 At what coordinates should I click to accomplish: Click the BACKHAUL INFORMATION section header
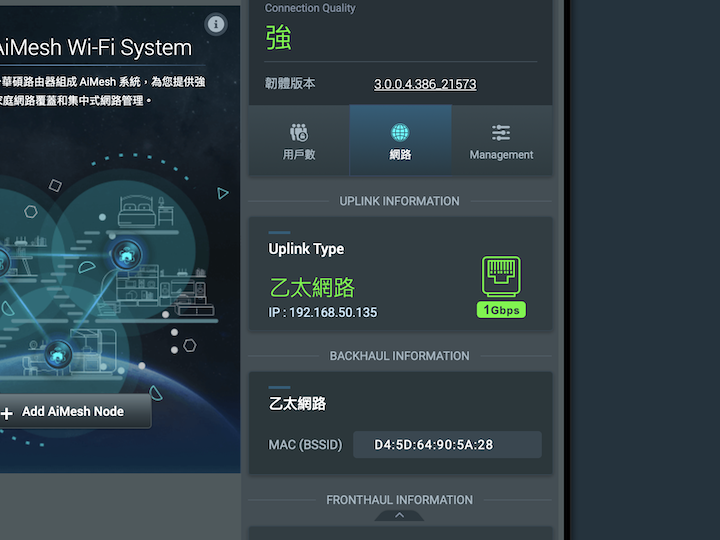tap(399, 356)
